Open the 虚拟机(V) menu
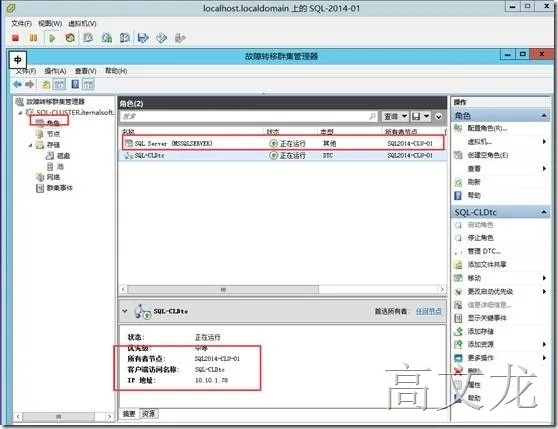Image resolution: width=558 pixels, height=429 pixels. click(82, 23)
